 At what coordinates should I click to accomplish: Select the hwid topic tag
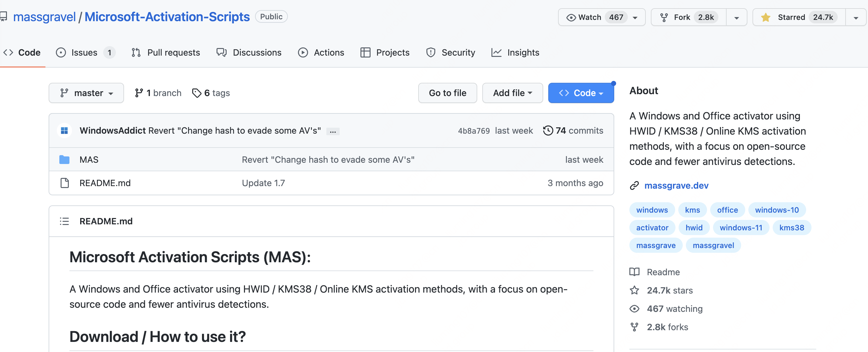(x=694, y=228)
